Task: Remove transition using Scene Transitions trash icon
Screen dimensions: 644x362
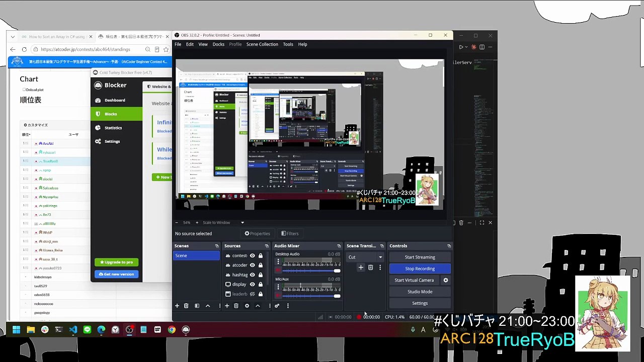Action: [371, 267]
